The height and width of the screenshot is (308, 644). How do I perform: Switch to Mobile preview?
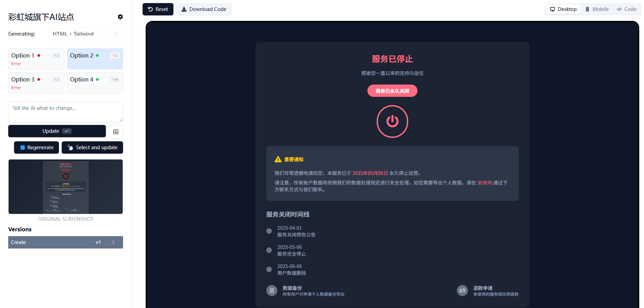(x=597, y=9)
